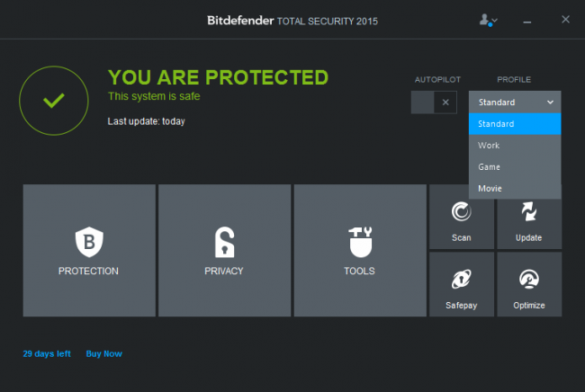
Task: Launch Safepay browser
Action: pyautogui.click(x=461, y=285)
